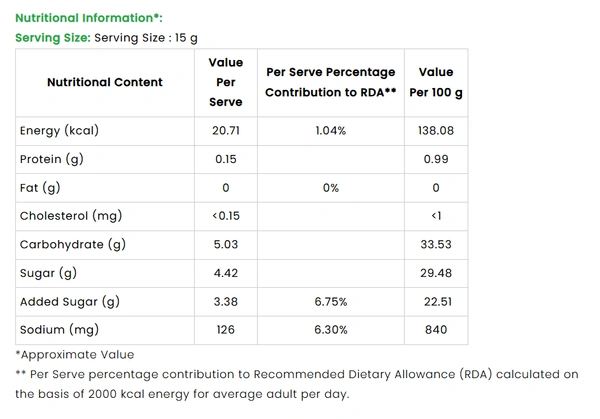The width and height of the screenshot is (600, 419).
Task: Select the 6.75% added sugar RDA cell
Action: 330,302
